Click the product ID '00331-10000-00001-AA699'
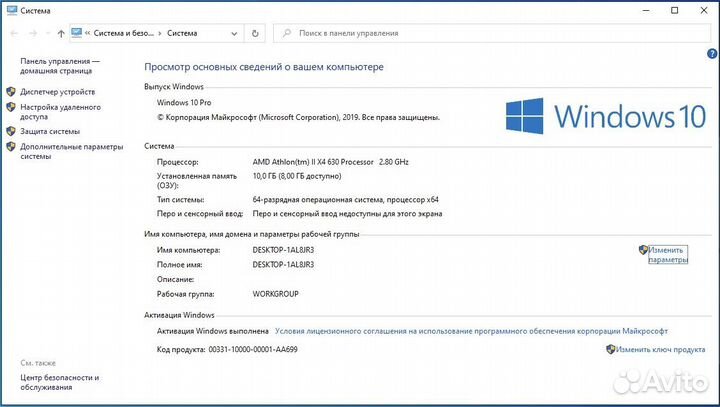Image resolution: width=720 pixels, height=407 pixels. 253,350
